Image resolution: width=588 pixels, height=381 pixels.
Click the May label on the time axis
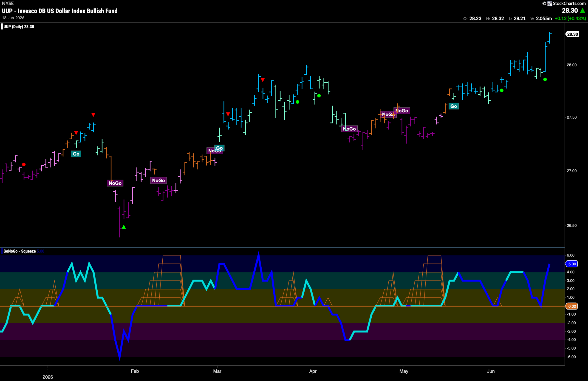click(404, 371)
